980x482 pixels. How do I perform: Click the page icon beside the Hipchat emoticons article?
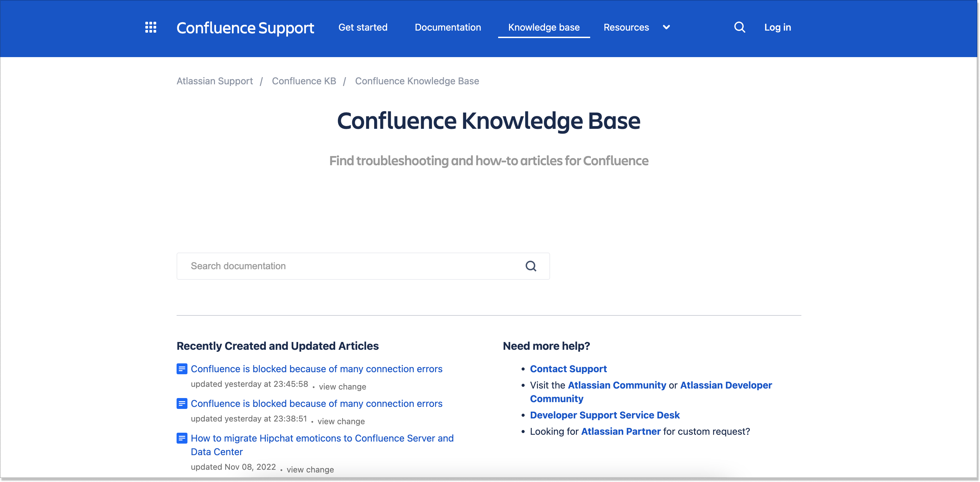182,438
